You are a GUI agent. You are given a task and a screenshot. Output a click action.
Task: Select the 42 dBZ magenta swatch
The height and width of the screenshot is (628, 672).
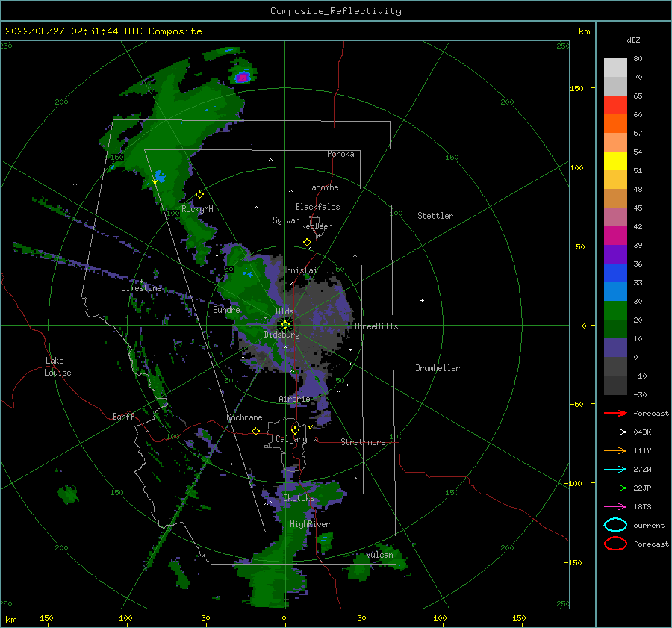point(615,236)
